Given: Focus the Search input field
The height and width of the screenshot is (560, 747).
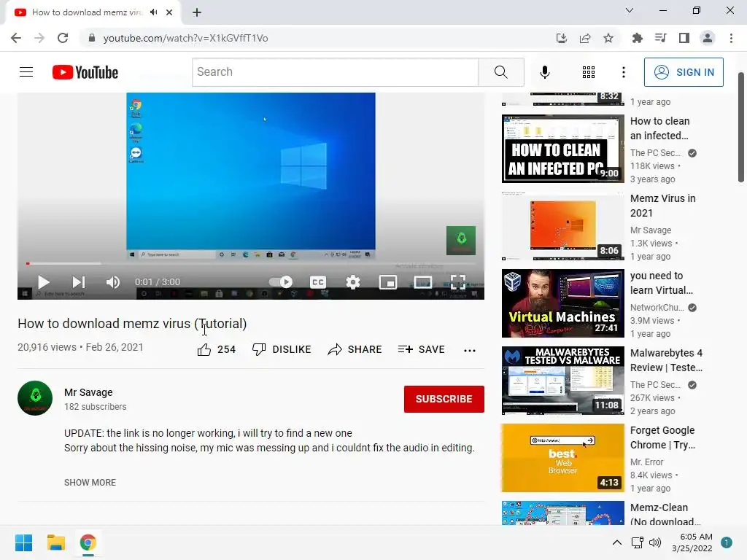Looking at the screenshot, I should point(336,72).
